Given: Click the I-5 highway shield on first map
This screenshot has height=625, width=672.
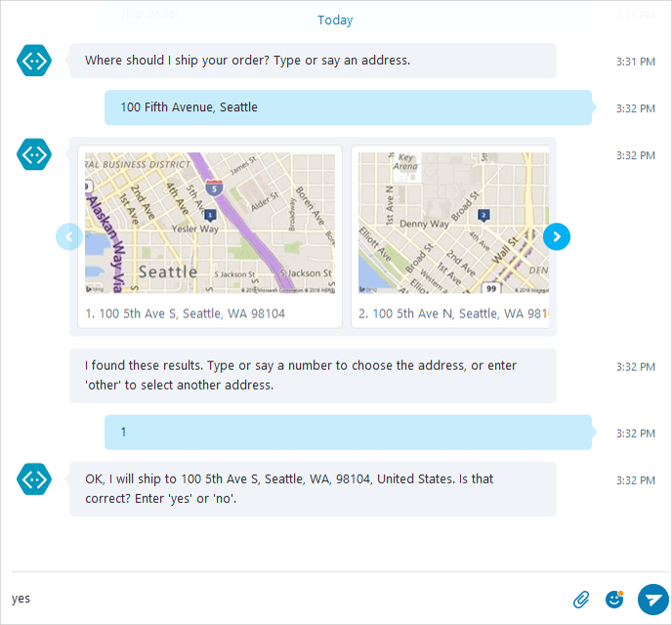Looking at the screenshot, I should pyautogui.click(x=214, y=187).
